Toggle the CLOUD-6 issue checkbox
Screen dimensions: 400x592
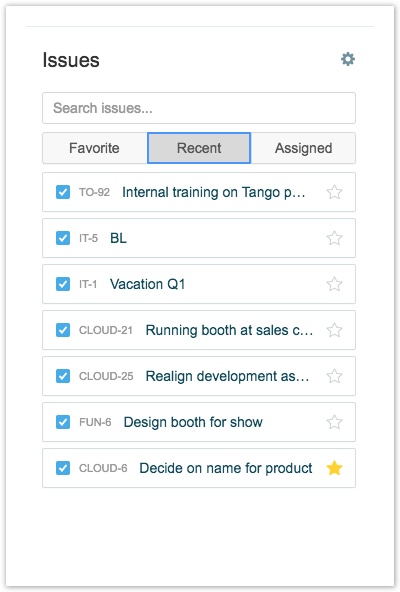(63, 468)
